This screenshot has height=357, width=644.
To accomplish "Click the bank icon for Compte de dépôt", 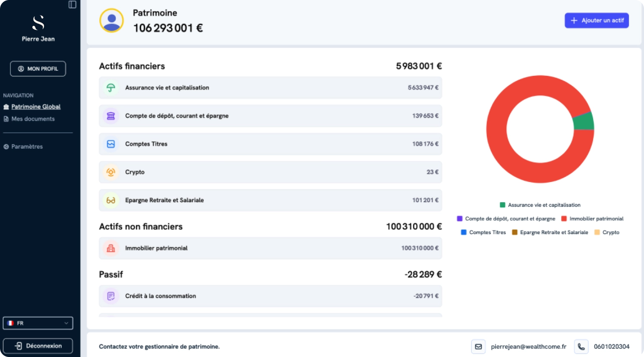I will (111, 116).
